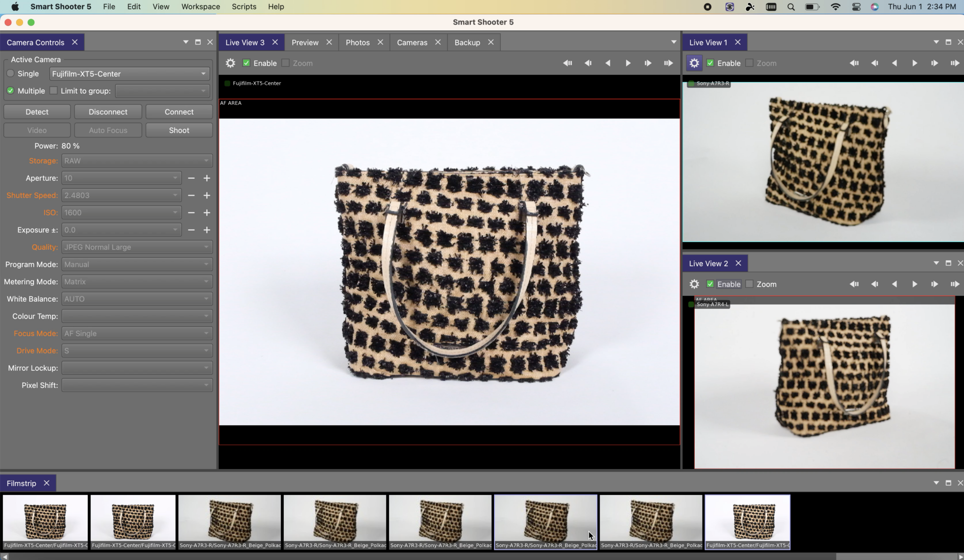
Task: Open Live View 3 settings gear
Action: point(230,63)
